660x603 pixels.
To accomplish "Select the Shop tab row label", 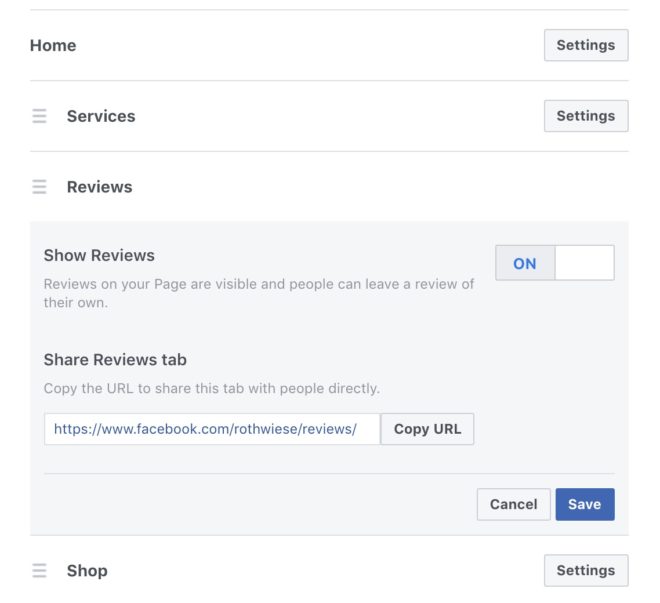I will 87,571.
